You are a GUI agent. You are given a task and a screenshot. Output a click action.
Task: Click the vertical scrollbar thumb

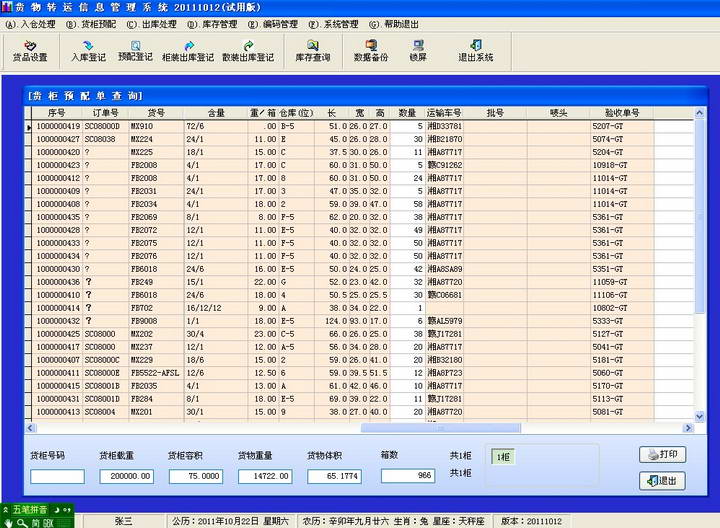699,216
